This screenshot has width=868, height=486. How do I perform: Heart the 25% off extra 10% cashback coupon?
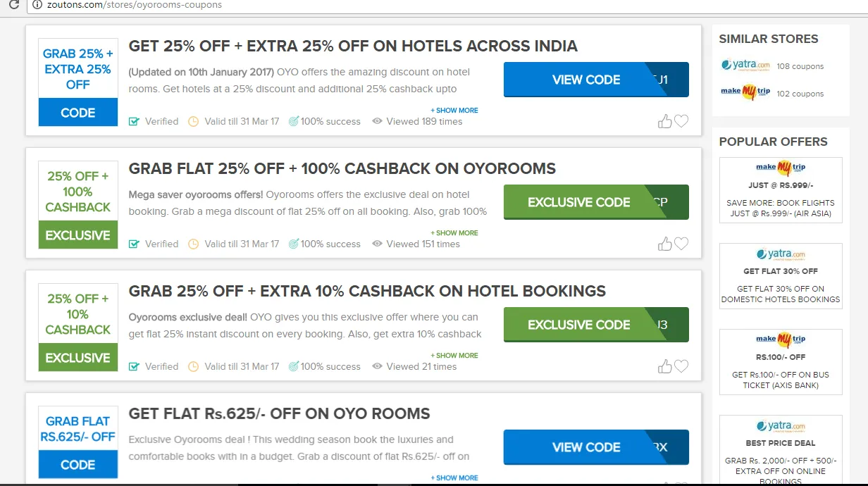[x=681, y=366]
